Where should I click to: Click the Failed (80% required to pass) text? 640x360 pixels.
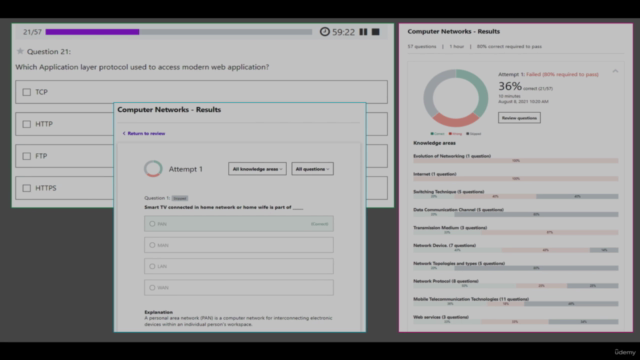click(x=562, y=74)
